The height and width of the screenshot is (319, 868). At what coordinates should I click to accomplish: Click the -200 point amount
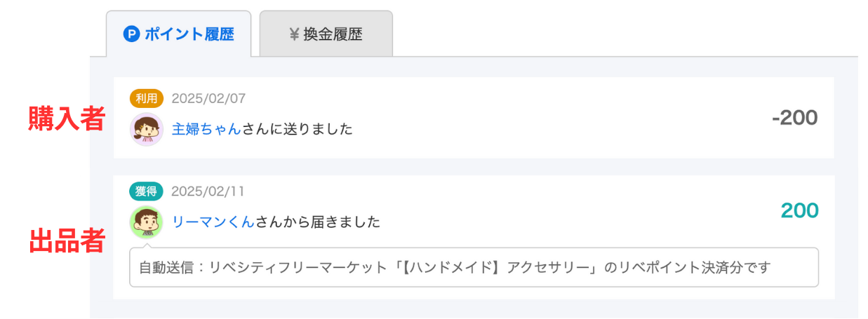pyautogui.click(x=794, y=118)
